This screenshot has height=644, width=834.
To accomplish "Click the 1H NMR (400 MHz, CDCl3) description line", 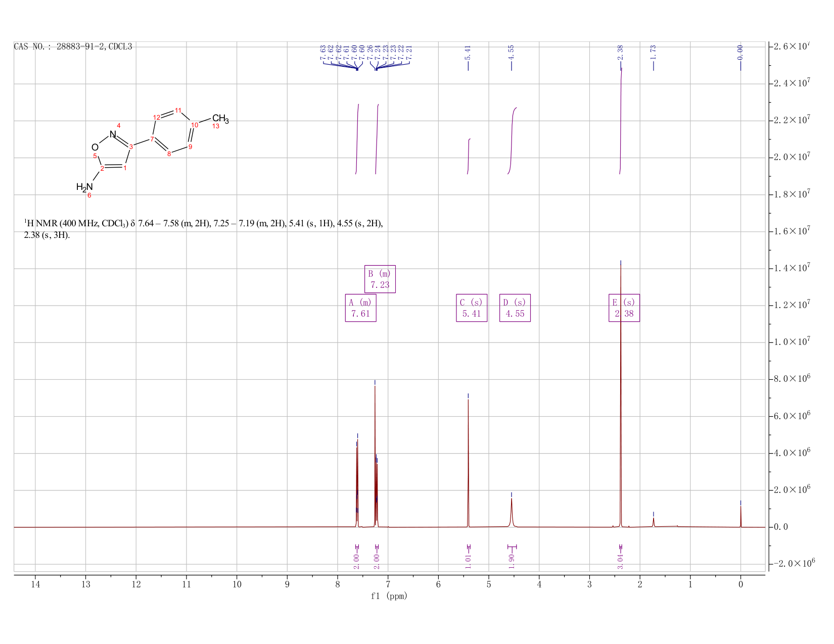I will (x=204, y=224).
